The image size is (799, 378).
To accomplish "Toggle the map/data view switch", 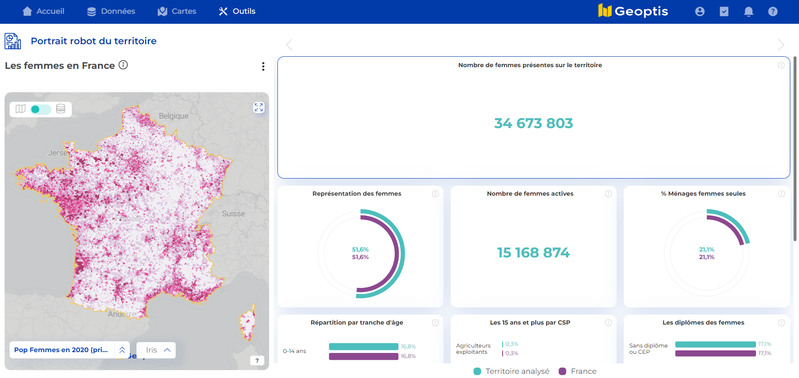I will (x=40, y=109).
